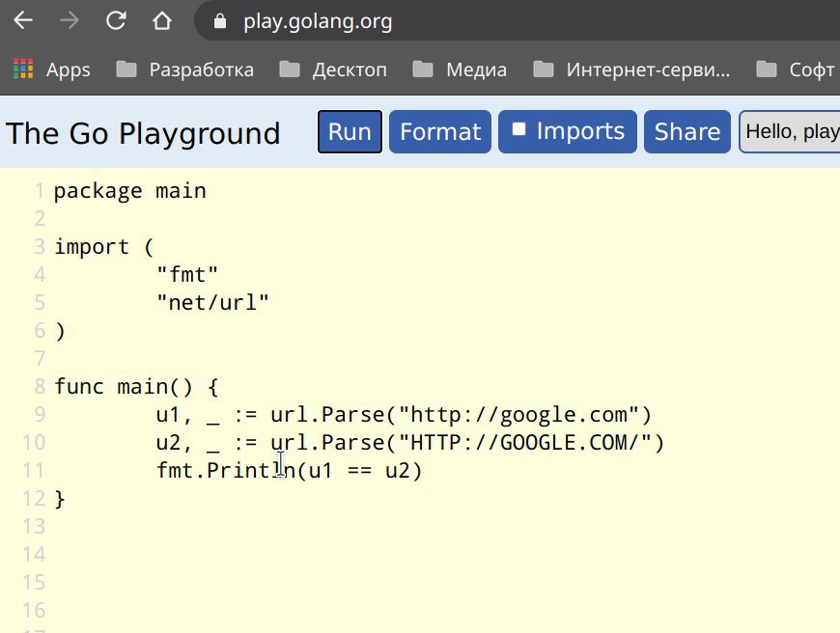Viewport: 840px width, 633px height.
Task: Open the Софт bookmark folder
Action: (797, 69)
